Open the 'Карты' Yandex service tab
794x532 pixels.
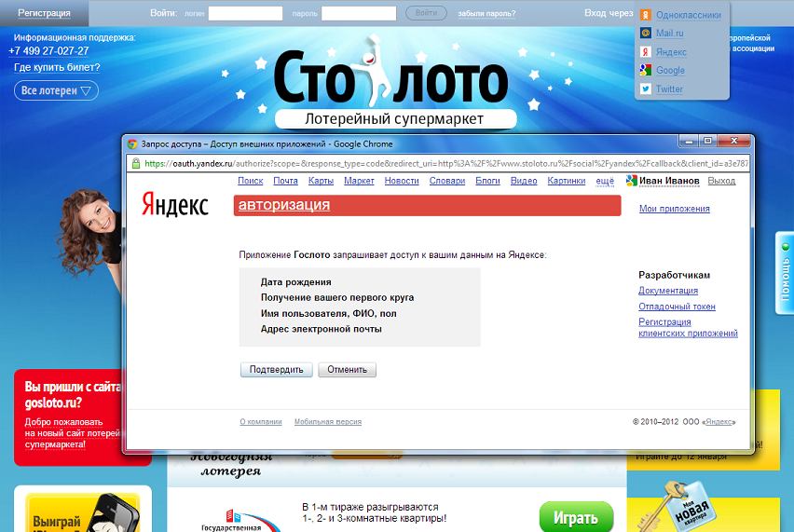[x=321, y=181]
